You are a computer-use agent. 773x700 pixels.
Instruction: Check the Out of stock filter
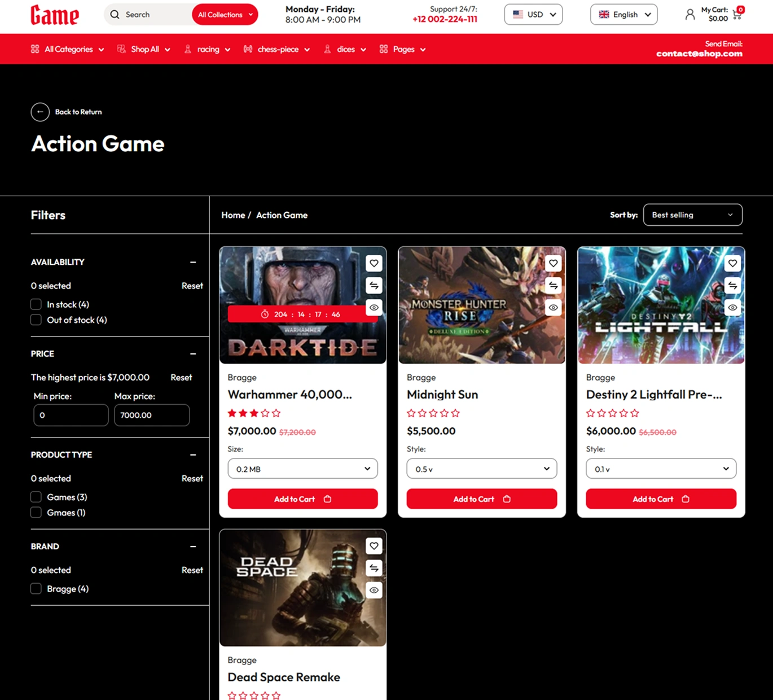point(36,320)
